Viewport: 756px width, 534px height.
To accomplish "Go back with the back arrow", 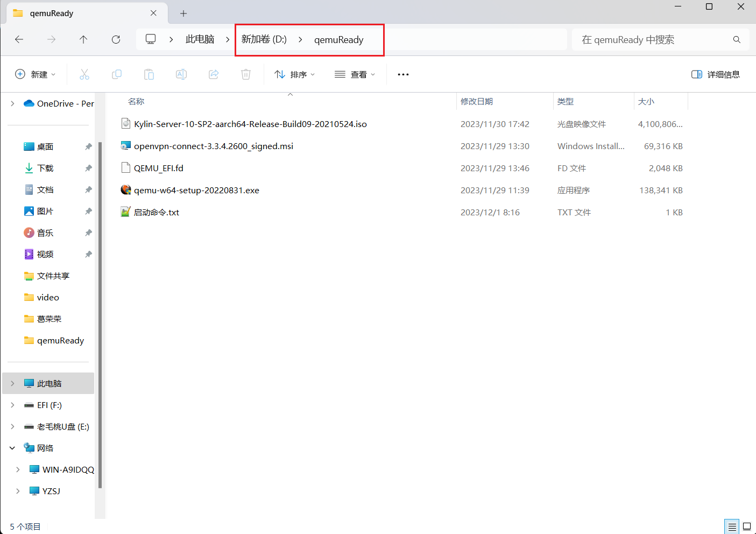I will pos(19,39).
